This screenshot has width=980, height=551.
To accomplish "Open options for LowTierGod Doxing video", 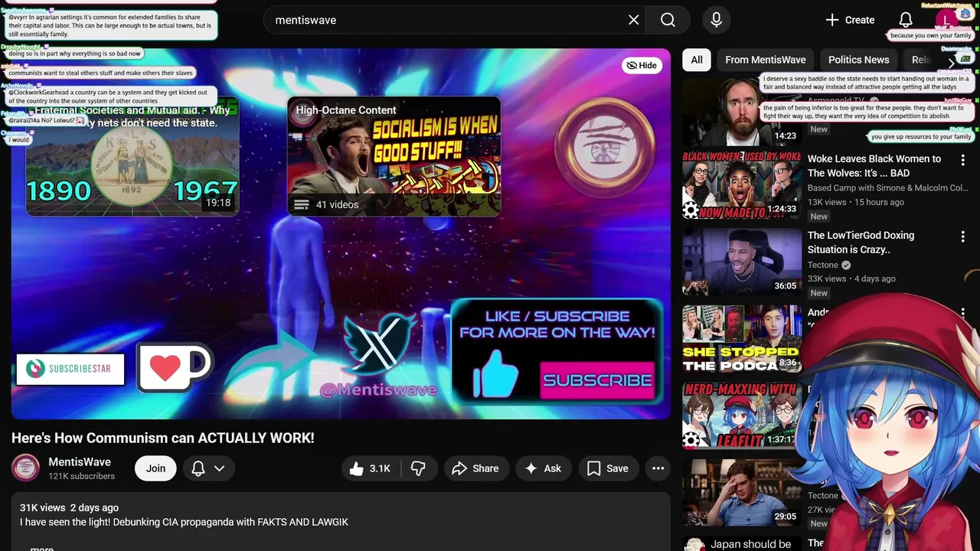I will (962, 236).
